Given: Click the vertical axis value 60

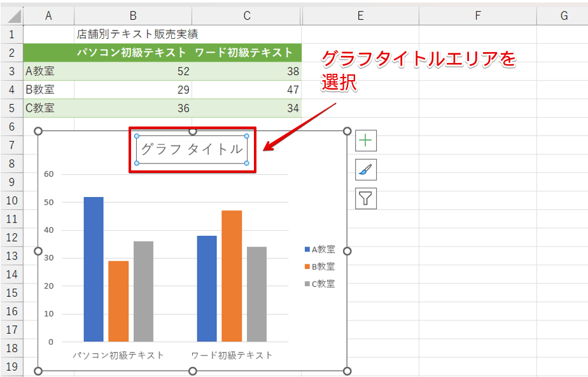Looking at the screenshot, I should (48, 174).
